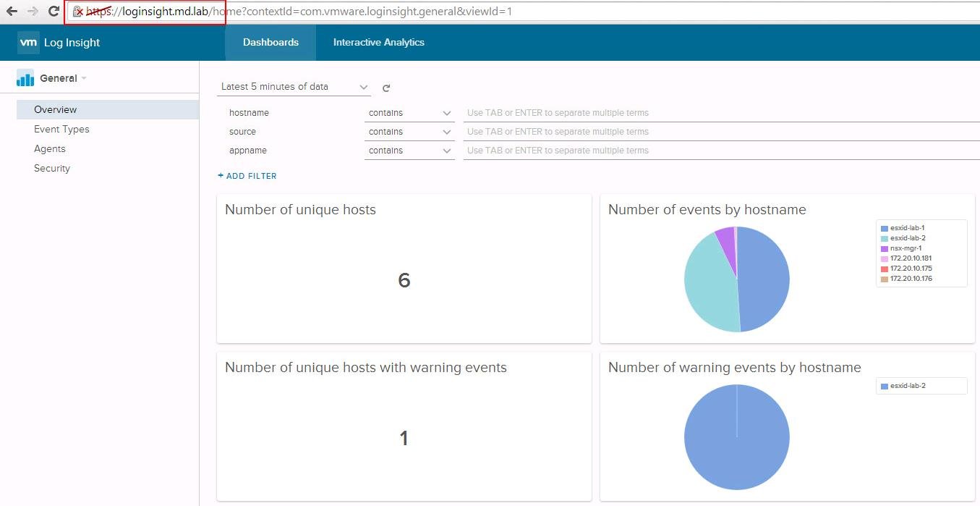Click the General dashboard bar chart icon

[25, 78]
